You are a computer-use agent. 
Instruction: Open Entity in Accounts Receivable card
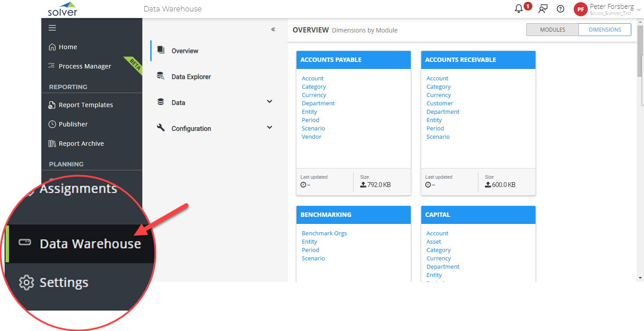coord(434,120)
